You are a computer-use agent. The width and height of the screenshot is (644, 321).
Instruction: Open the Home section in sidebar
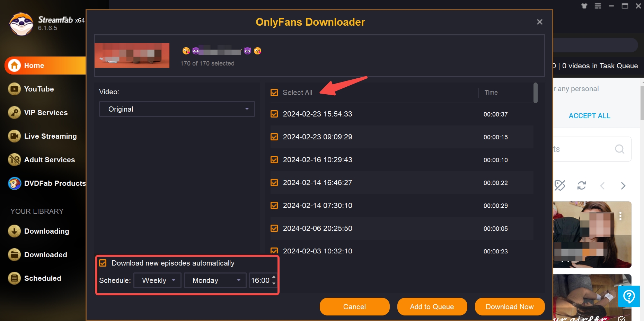pos(45,66)
